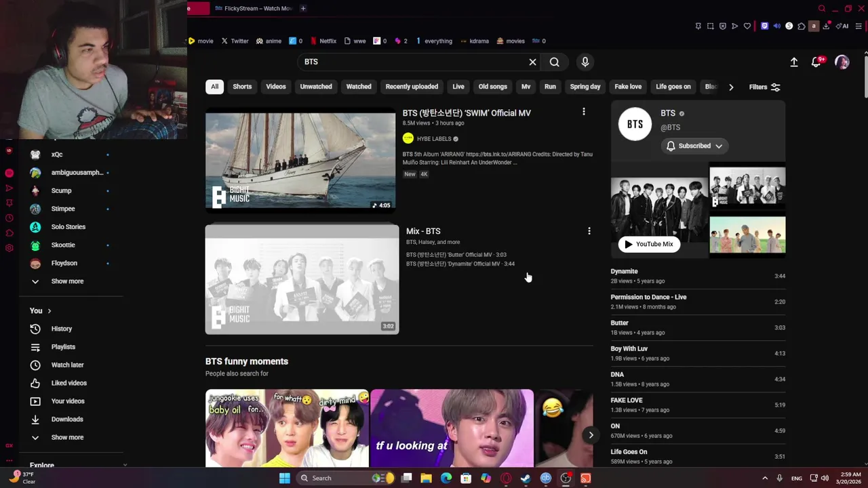The width and height of the screenshot is (868, 488).
Task: Open the Subscribed dropdown for BTS
Action: pos(695,146)
